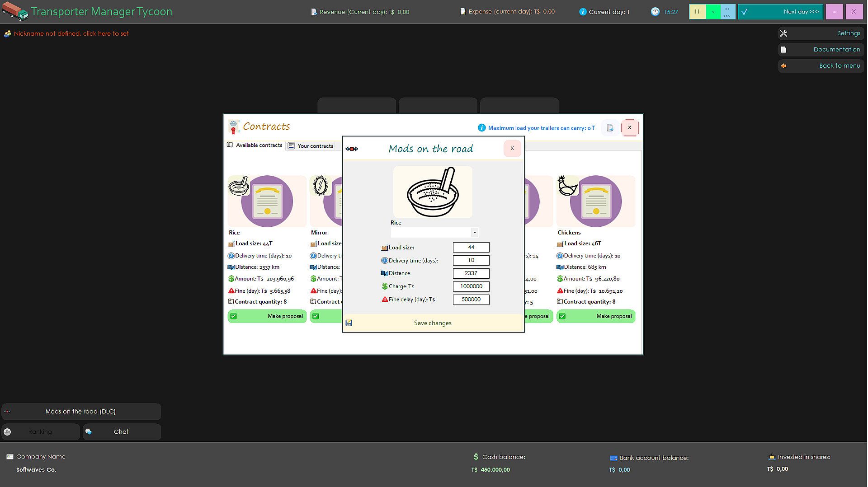
Task: Click the Fine delay (day) input field
Action: coord(471,300)
